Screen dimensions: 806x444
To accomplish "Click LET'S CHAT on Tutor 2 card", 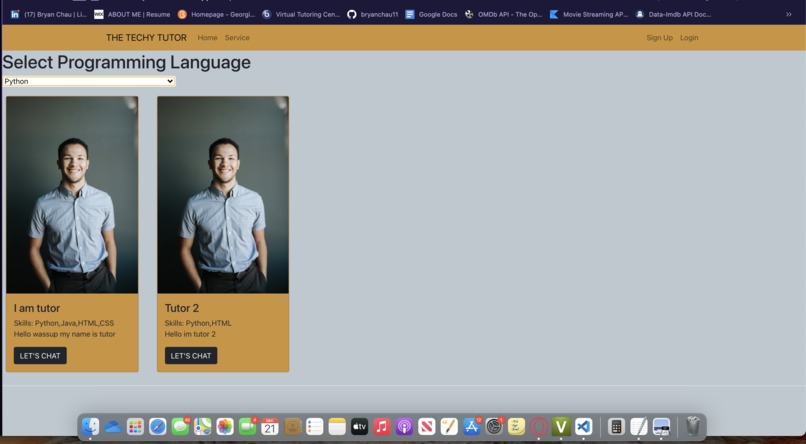I will pyautogui.click(x=191, y=356).
